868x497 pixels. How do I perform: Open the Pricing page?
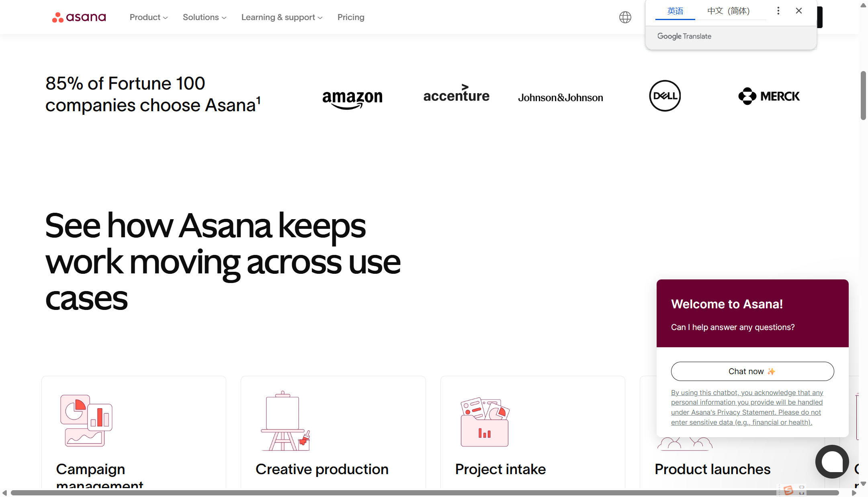tap(351, 17)
